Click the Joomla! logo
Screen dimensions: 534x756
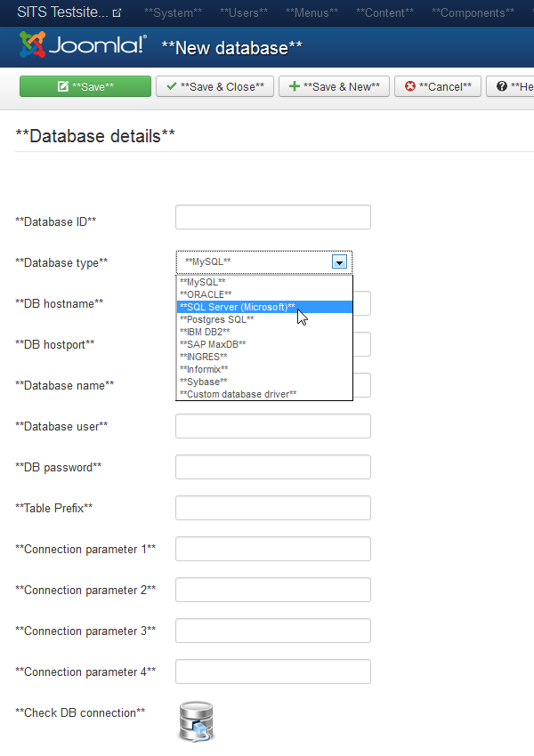coord(83,45)
